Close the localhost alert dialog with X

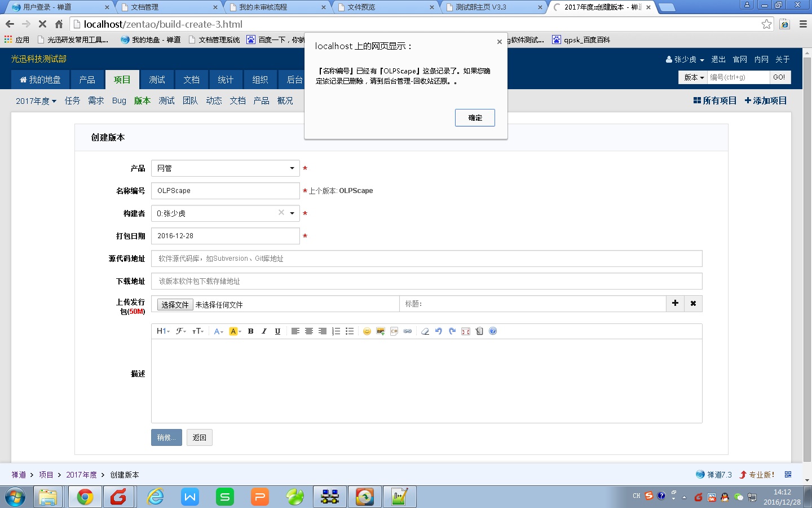[x=499, y=42]
